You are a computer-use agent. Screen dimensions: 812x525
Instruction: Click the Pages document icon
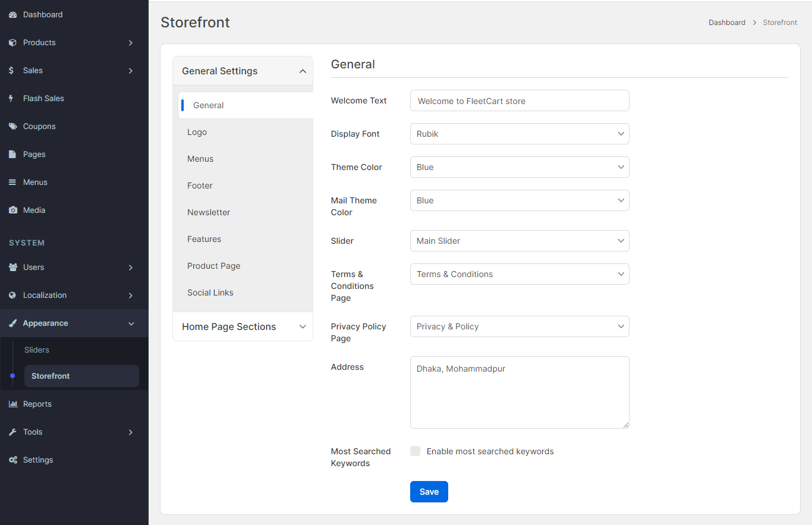12,155
